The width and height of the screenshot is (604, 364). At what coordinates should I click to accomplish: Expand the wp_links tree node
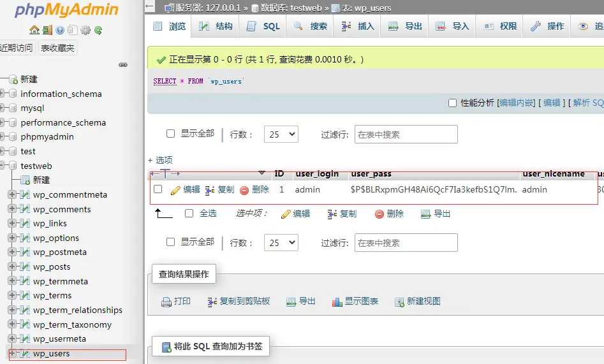pos(12,223)
